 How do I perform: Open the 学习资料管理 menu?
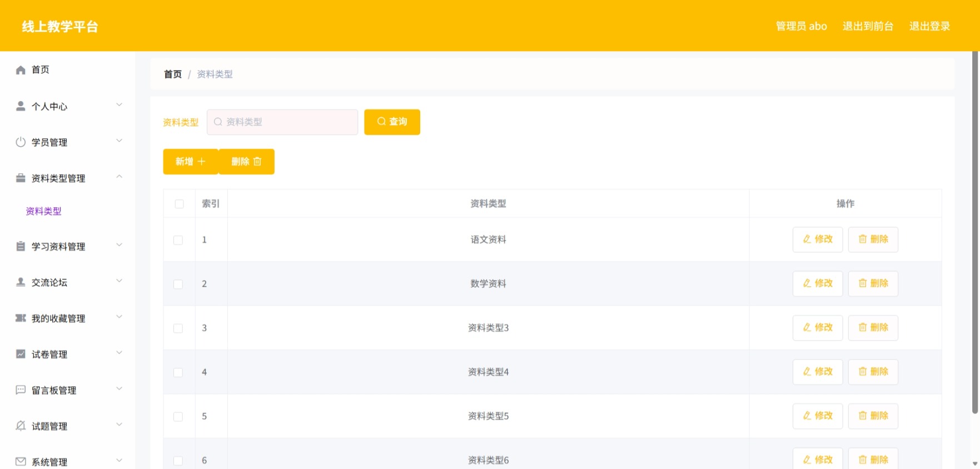pos(67,246)
